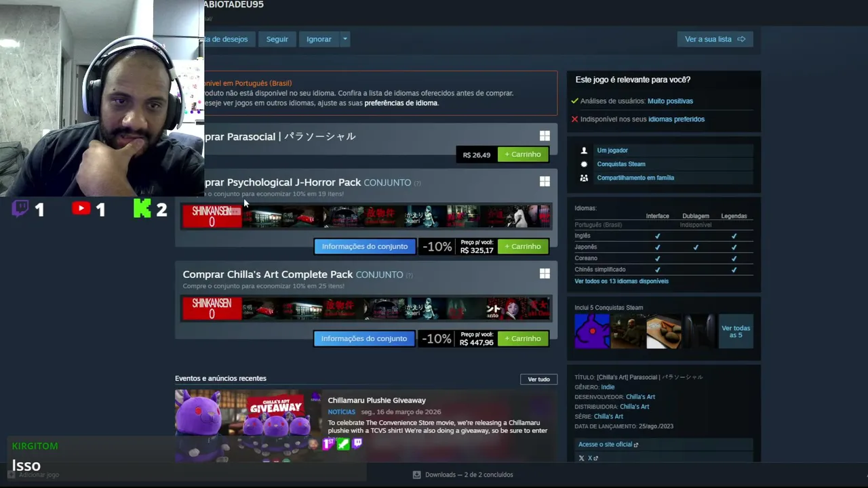Viewport: 868px width, 488px height.
Task: Click the Um jogador category link
Action: [612, 150]
